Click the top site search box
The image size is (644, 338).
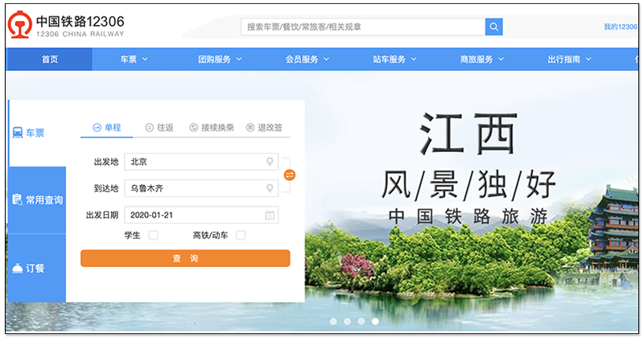363,27
